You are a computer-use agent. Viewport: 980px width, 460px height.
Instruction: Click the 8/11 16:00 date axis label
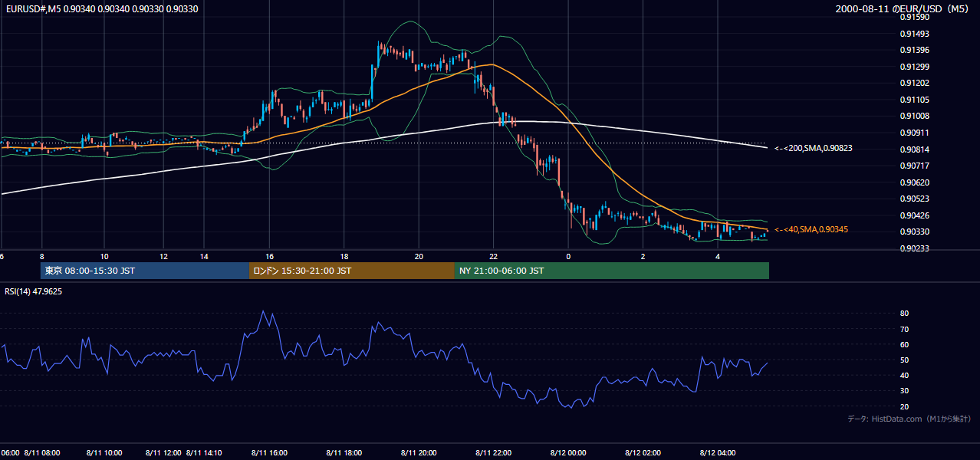tap(269, 452)
